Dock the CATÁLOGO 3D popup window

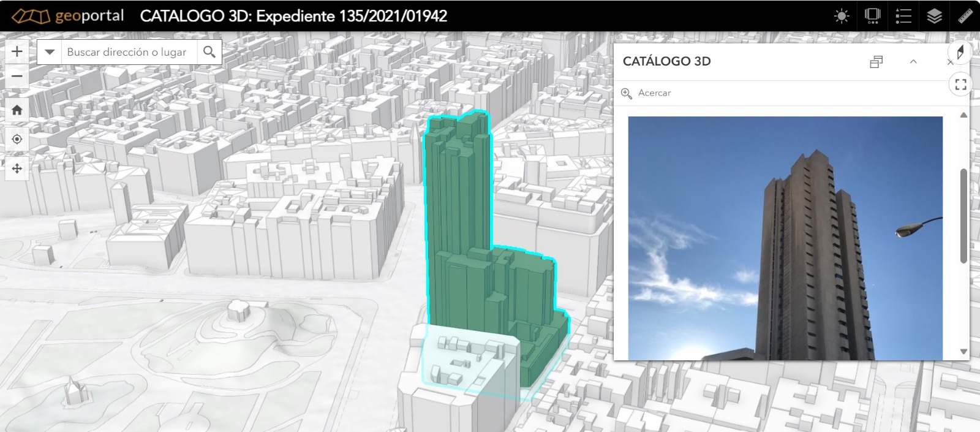tap(876, 61)
